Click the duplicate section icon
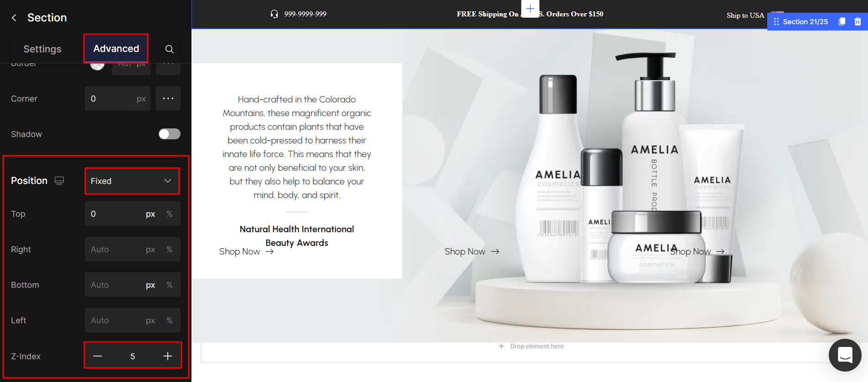 click(x=842, y=21)
